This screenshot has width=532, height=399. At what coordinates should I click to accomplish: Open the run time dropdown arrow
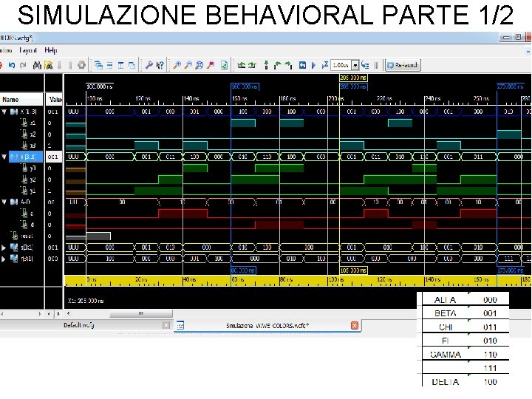355,65
